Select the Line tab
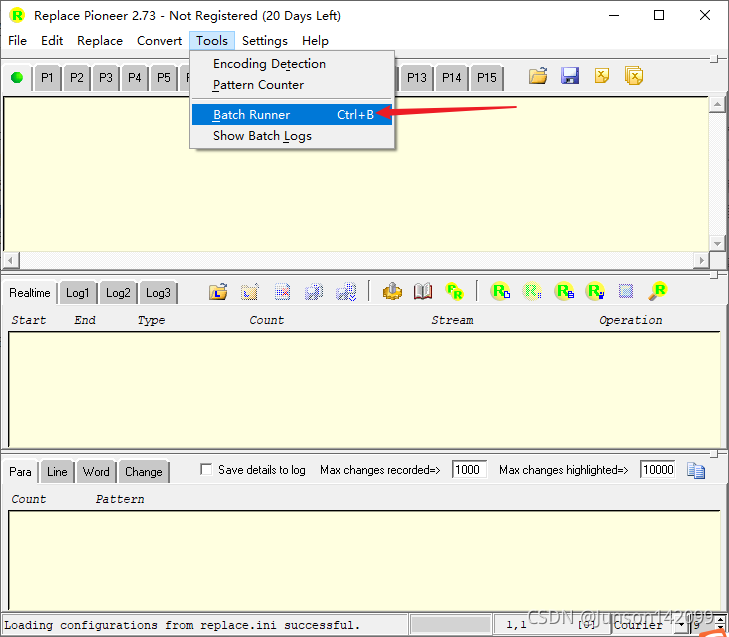Viewport: 729px width, 637px height. pos(57,472)
